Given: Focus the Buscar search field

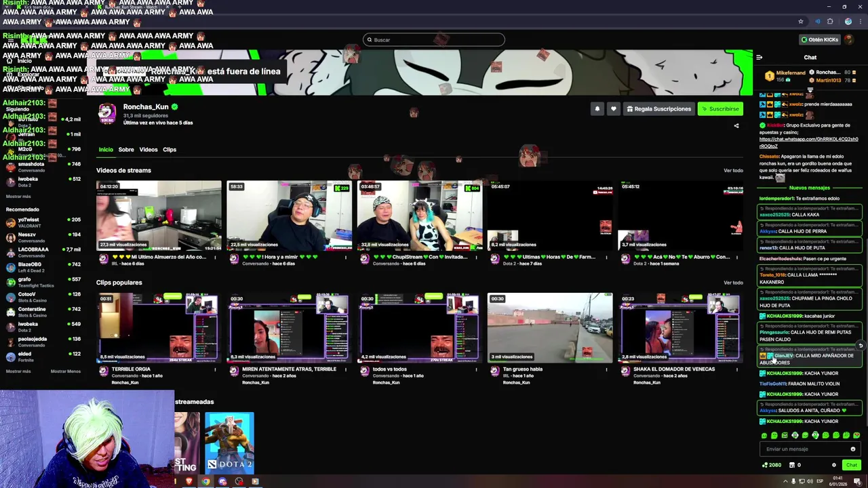Looking at the screenshot, I should coord(434,40).
